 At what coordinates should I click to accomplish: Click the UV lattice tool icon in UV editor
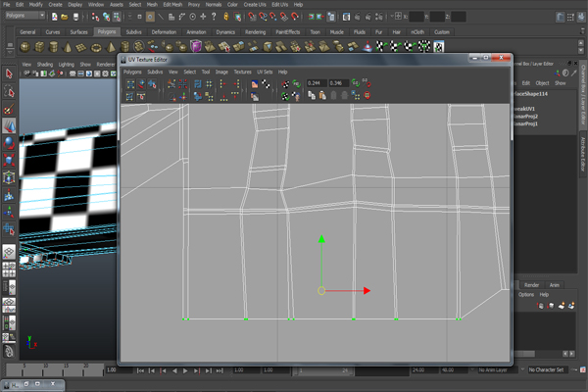point(130,84)
